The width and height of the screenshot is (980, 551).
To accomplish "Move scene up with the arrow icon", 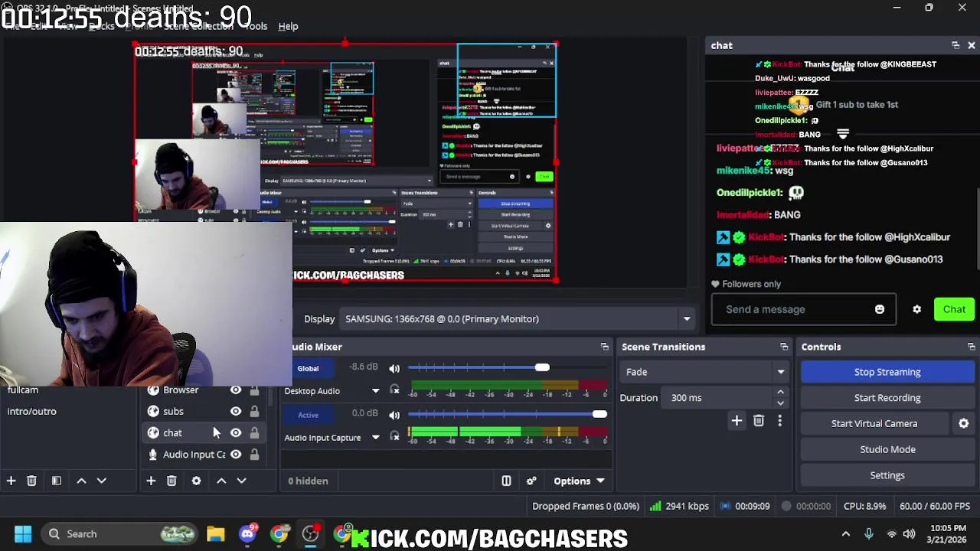I will (81, 481).
